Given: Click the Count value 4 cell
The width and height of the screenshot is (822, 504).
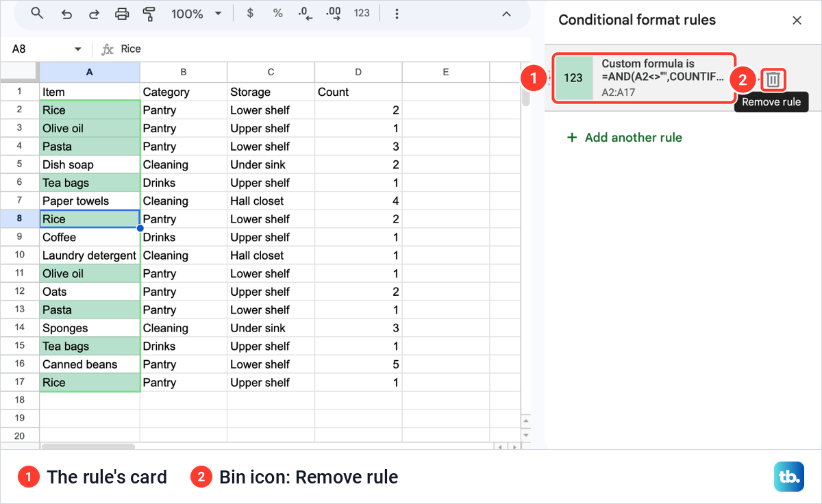Looking at the screenshot, I should point(358,201).
